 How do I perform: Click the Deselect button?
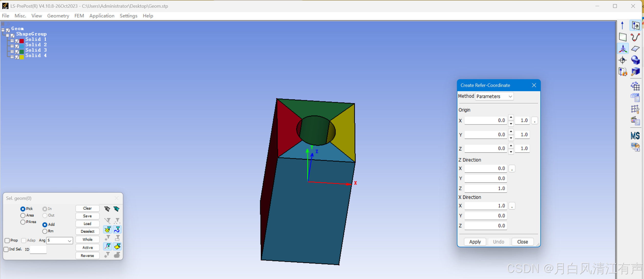[x=87, y=231]
